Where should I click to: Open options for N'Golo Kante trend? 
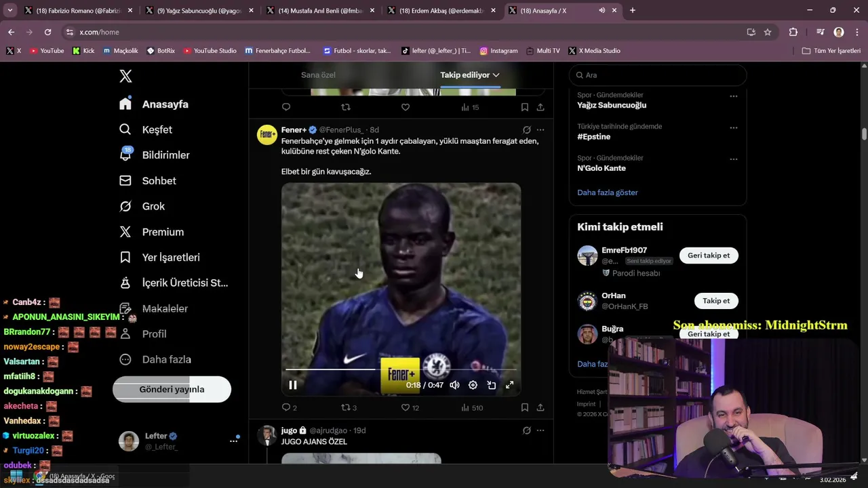pos(733,159)
